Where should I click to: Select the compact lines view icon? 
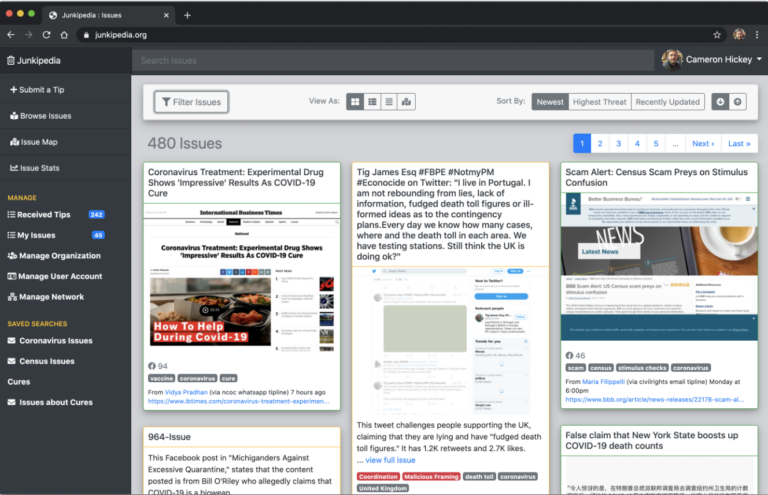(x=389, y=102)
